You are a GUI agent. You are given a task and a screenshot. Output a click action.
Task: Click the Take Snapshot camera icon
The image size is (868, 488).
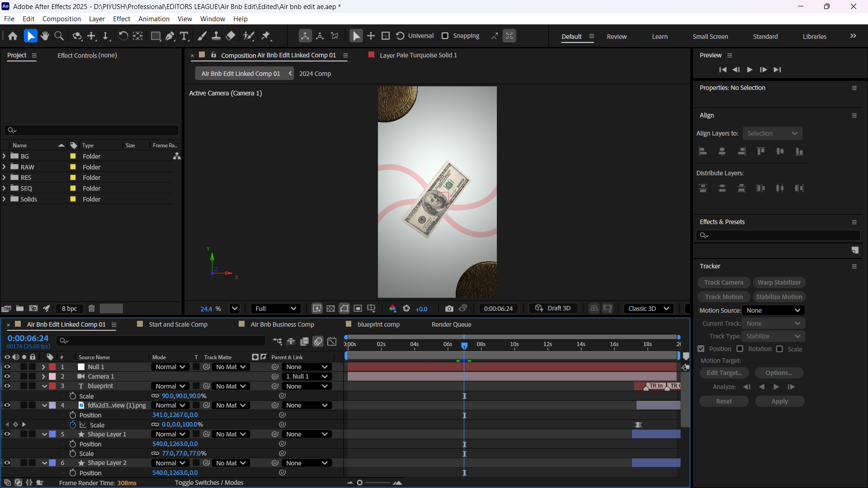tap(449, 309)
